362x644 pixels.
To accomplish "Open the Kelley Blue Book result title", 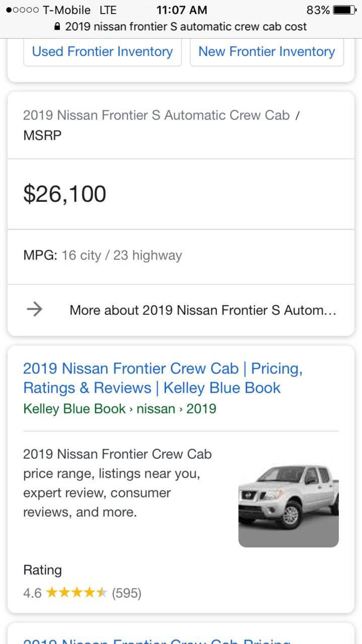I will 163,378.
